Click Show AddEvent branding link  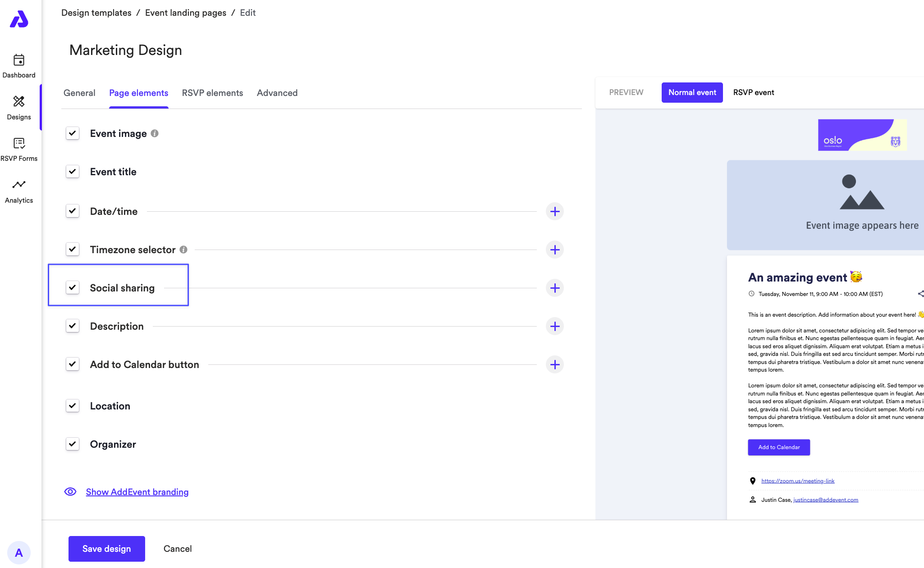pyautogui.click(x=137, y=492)
